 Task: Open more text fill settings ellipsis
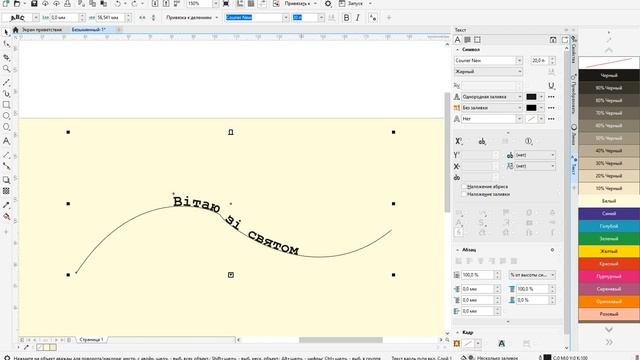[x=551, y=97]
